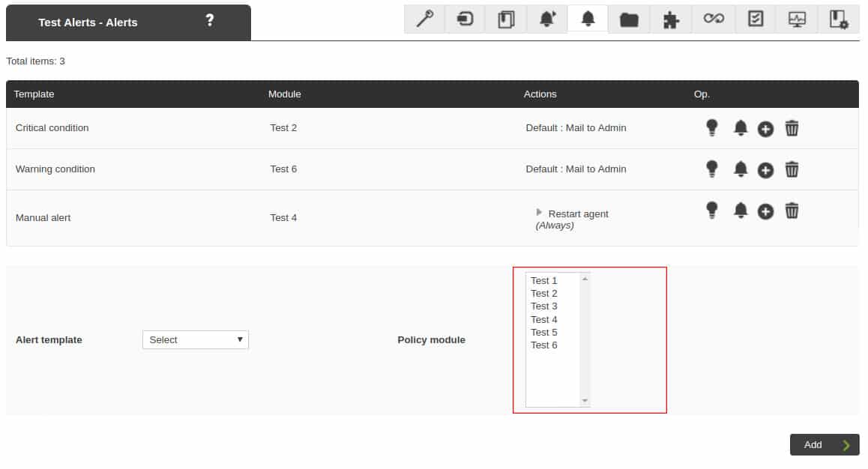This screenshot has width=868, height=469.
Task: Open the chain link tab icon
Action: pos(714,19)
